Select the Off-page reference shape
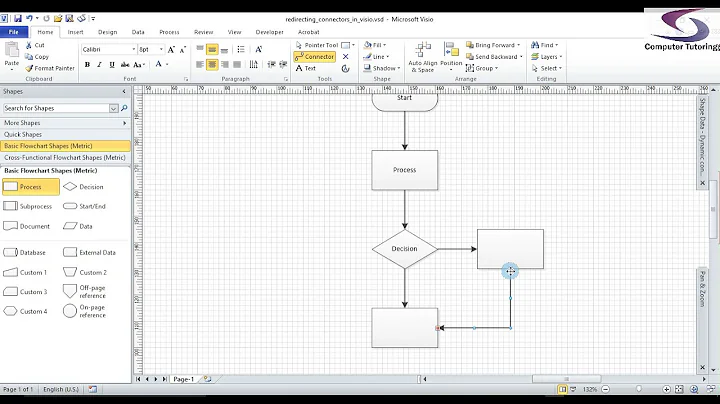Viewport: 720px width, 404px height. (84, 292)
